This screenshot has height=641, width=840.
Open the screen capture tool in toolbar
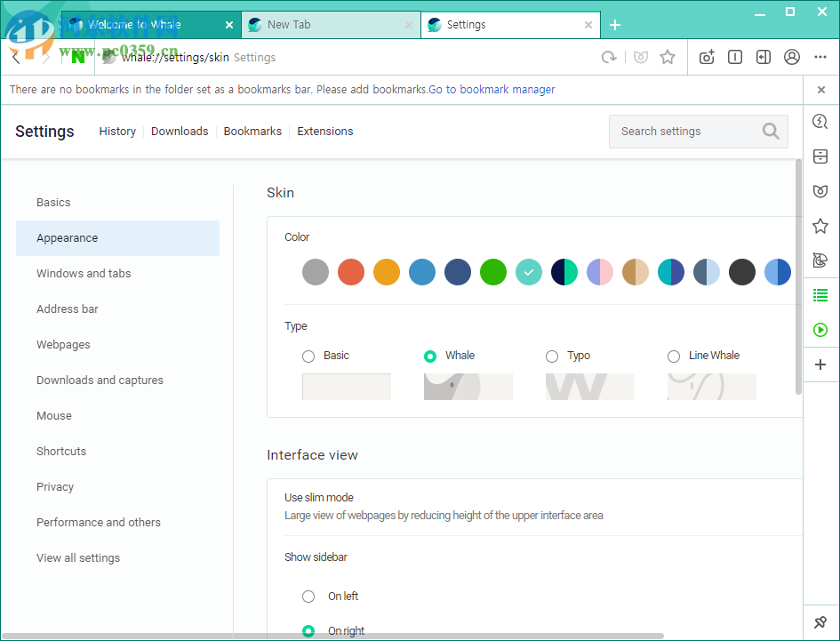(706, 56)
